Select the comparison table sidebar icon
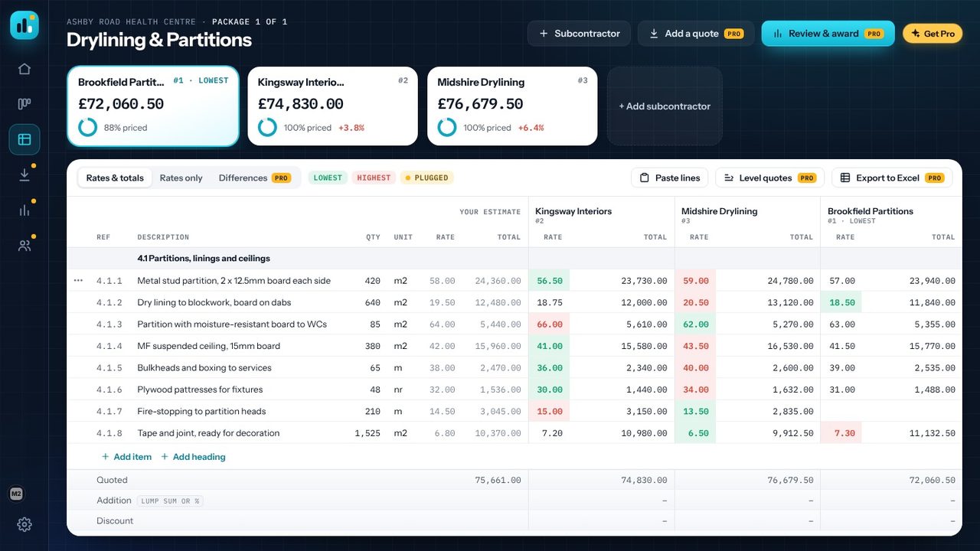Viewport: 980px width, 551px height. pos(24,139)
